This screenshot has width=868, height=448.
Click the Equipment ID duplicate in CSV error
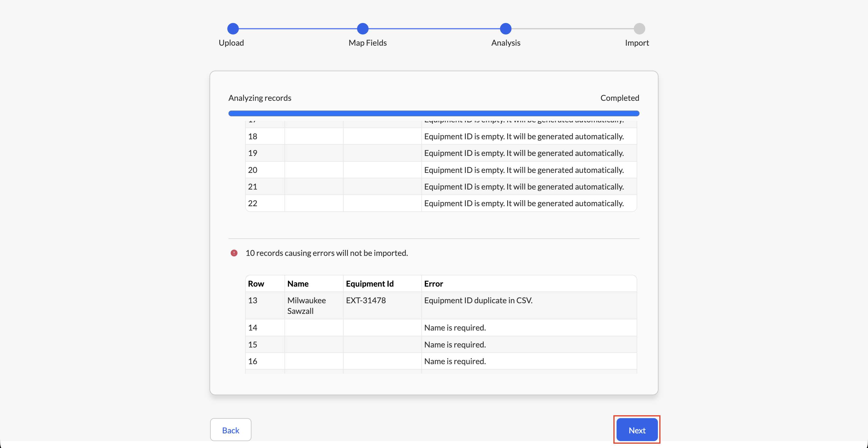pyautogui.click(x=478, y=300)
